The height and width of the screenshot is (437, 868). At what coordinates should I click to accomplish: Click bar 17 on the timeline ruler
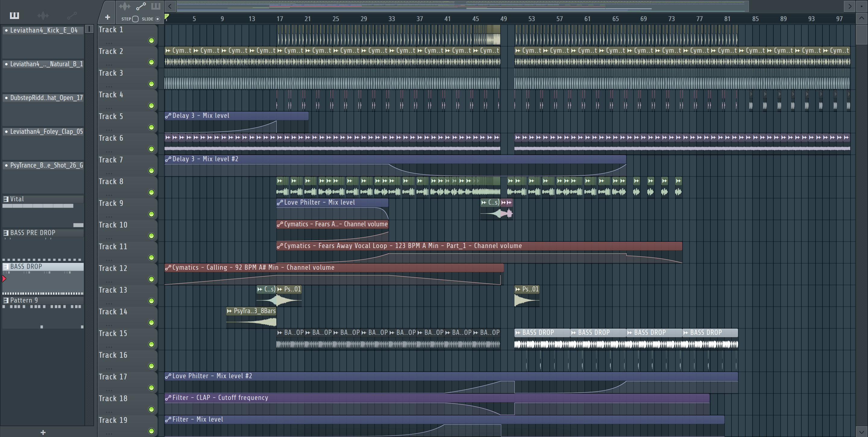pos(280,19)
